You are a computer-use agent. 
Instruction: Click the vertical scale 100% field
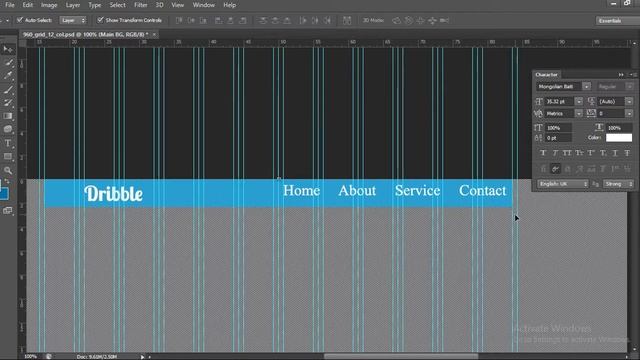tap(558, 128)
